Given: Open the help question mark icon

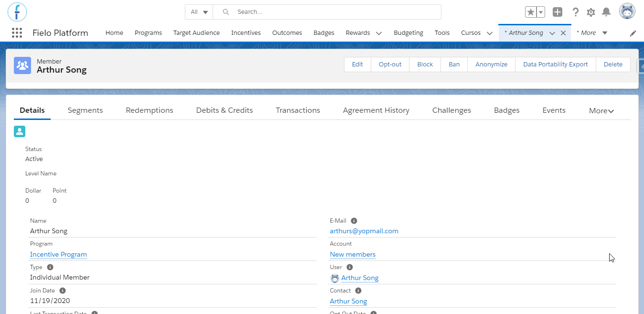Looking at the screenshot, I should coord(576,12).
